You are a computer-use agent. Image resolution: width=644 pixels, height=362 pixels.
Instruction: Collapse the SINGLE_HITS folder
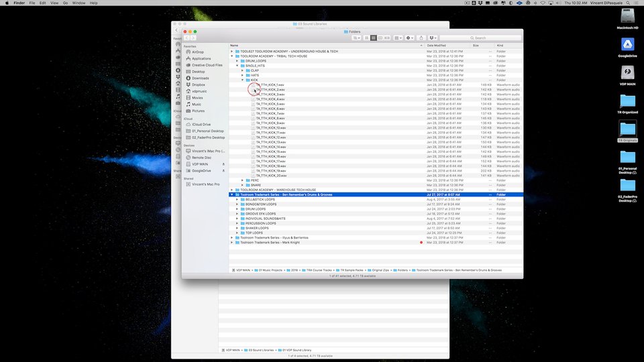coord(237,66)
